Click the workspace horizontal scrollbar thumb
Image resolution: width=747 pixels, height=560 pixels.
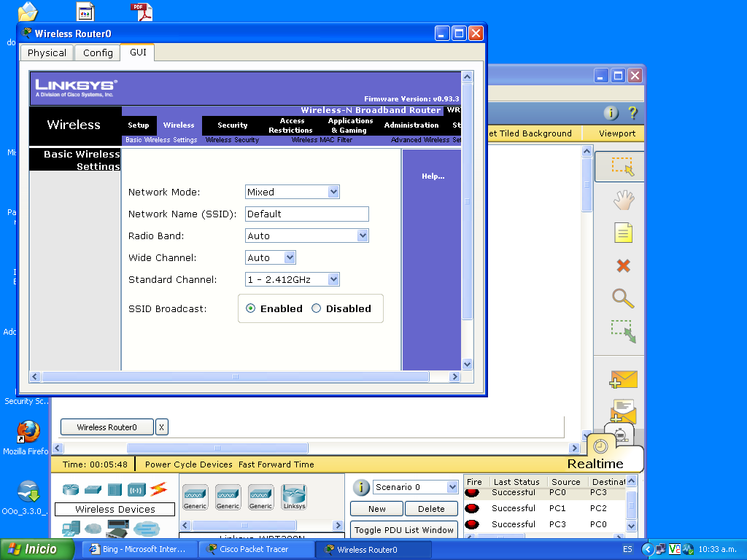(x=217, y=448)
